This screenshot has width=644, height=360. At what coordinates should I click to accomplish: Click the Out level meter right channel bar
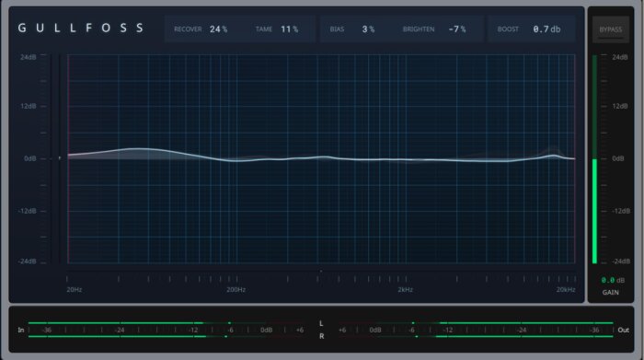[x=524, y=336]
